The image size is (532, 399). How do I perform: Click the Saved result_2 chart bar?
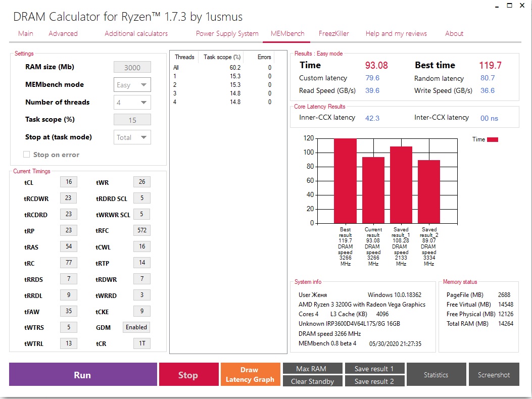point(429,192)
